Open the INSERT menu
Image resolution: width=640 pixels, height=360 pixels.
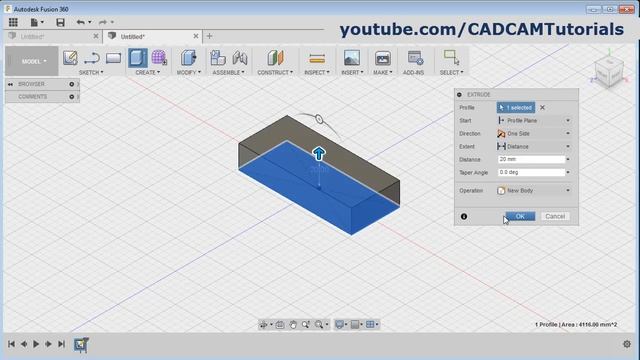pyautogui.click(x=352, y=72)
